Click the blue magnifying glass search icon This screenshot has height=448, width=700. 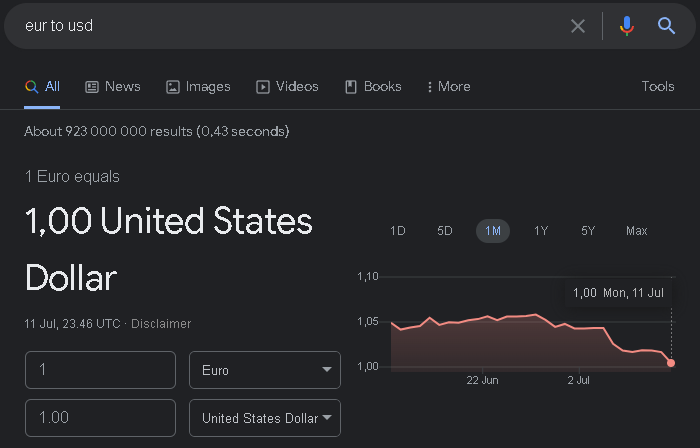(666, 26)
